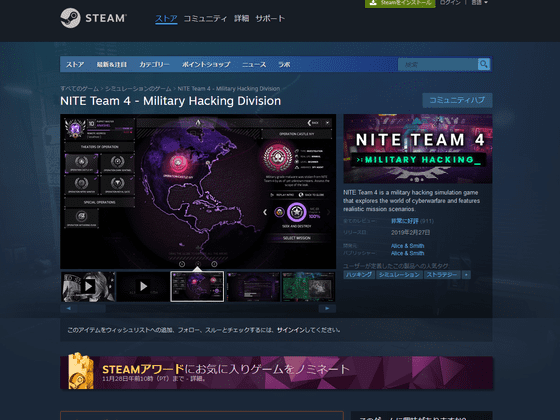The image size is (560, 420).
Task: Click the NITE Team 4 header image
Action: click(418, 149)
